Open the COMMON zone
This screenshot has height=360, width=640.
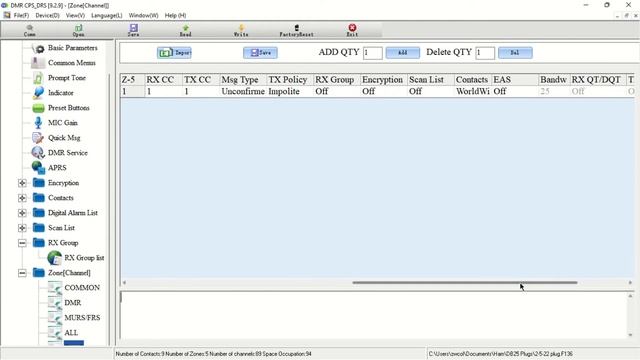click(x=82, y=288)
